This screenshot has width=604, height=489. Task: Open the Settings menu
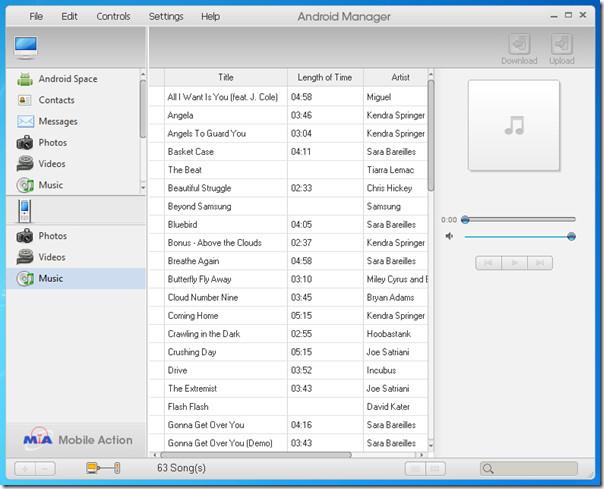coord(166,17)
